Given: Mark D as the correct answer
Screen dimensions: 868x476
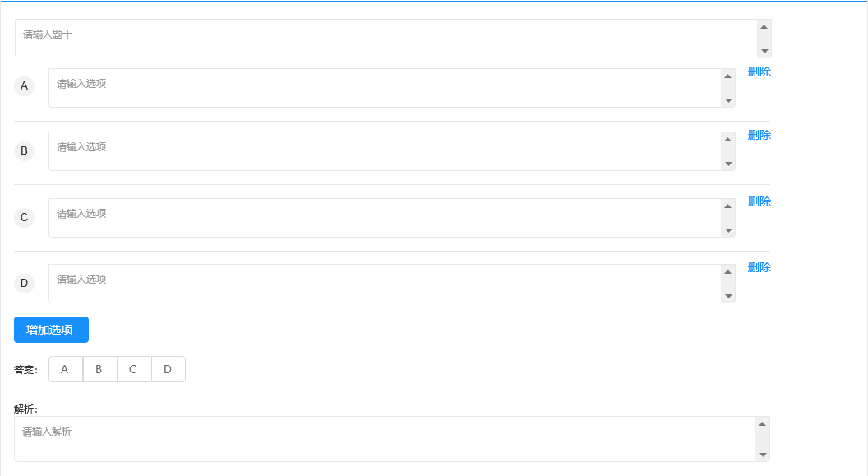Looking at the screenshot, I should 168,369.
